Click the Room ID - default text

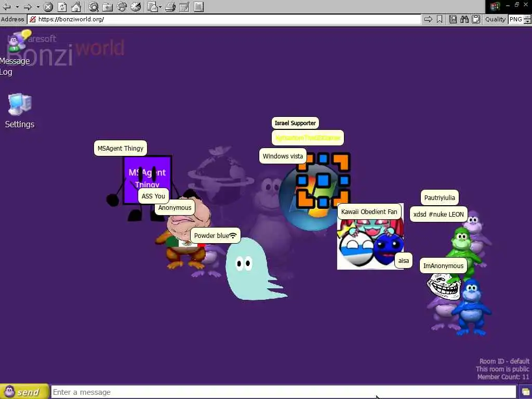click(x=504, y=361)
